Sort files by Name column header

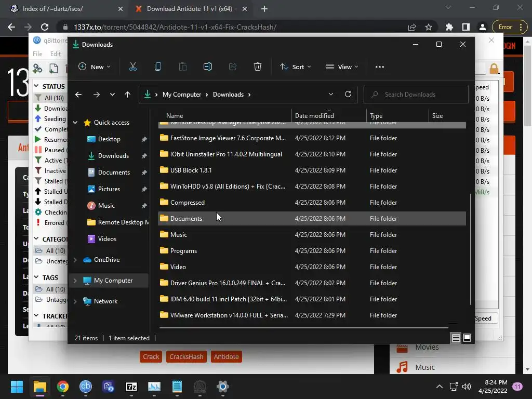[x=224, y=116]
